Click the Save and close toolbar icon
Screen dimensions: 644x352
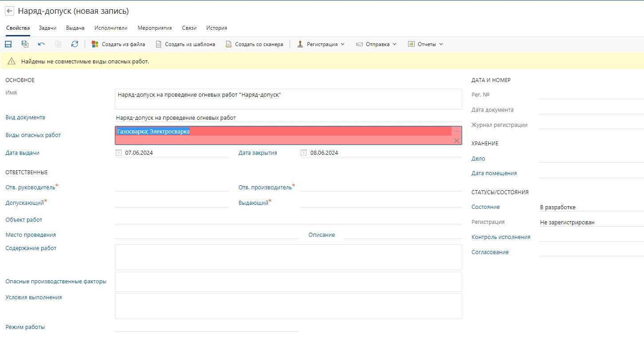[25, 44]
